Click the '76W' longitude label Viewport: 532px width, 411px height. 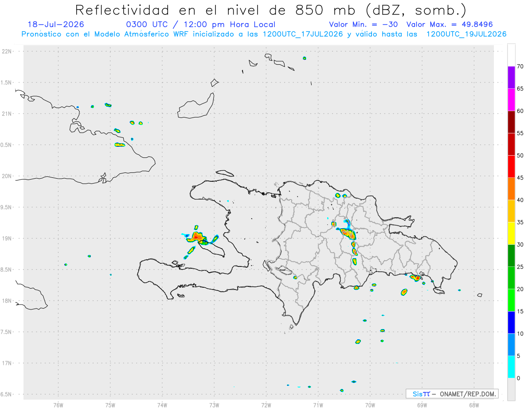tap(58, 405)
